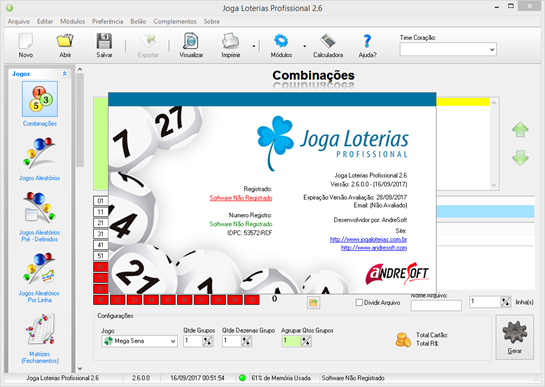
Task: Expand the Jogo Mega Sena dropdown
Action: click(139, 341)
